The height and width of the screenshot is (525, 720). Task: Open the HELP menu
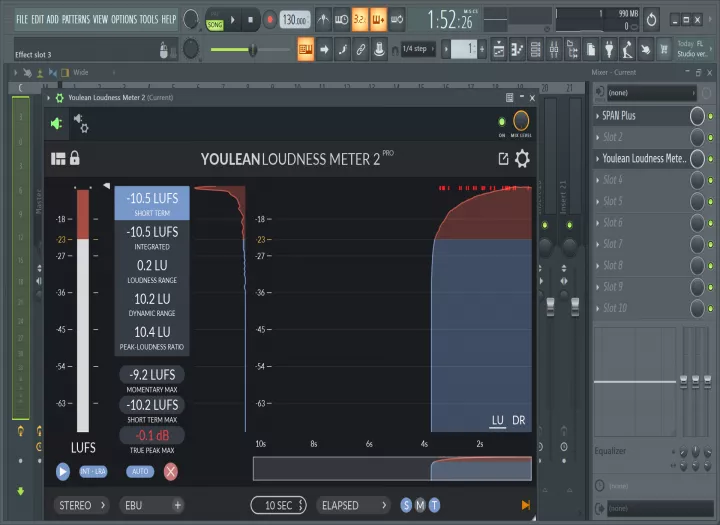(169, 19)
